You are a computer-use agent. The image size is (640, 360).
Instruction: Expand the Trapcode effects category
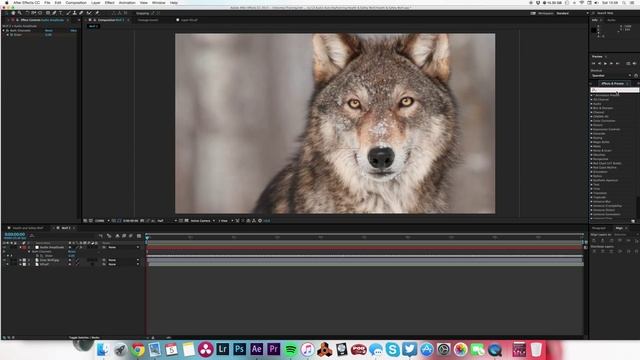click(x=591, y=198)
